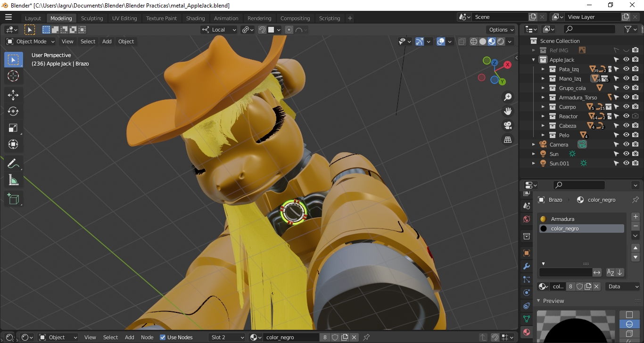Hide the Pelo collection with its eye icon

click(627, 135)
